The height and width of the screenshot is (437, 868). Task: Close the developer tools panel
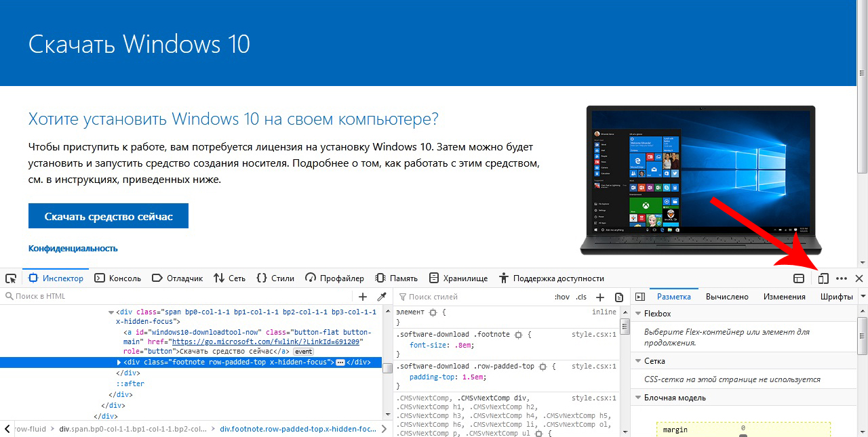tap(859, 278)
